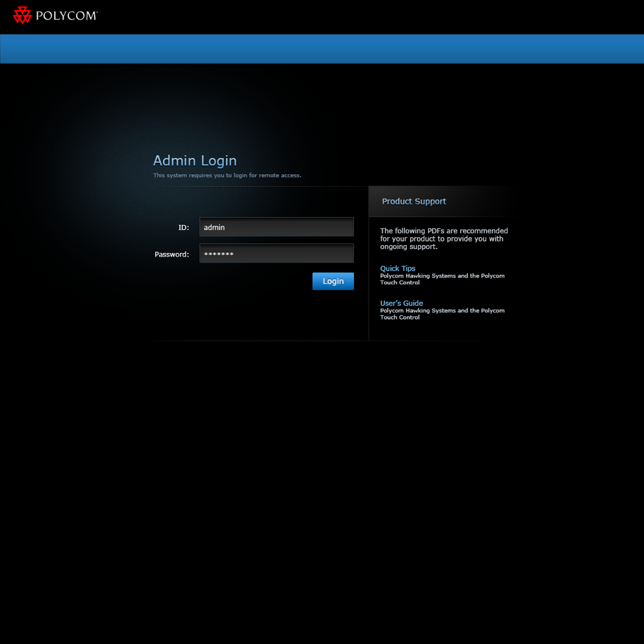Click the red Polycom triangles emblem
This screenshot has width=644, height=644.
[21, 14]
